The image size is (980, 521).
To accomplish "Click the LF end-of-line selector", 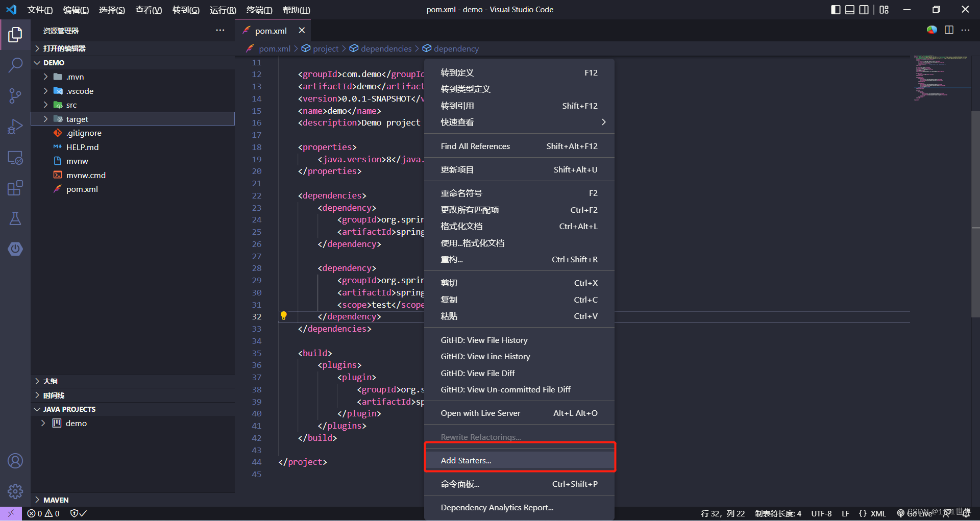I will coord(845,513).
